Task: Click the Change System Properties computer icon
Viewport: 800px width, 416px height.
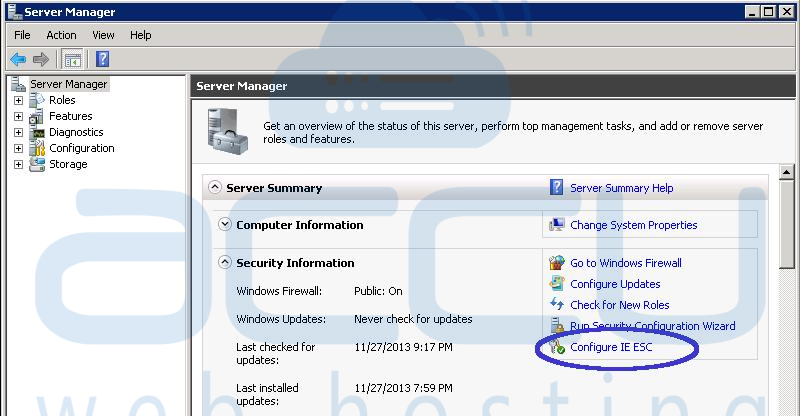Action: pos(557,225)
